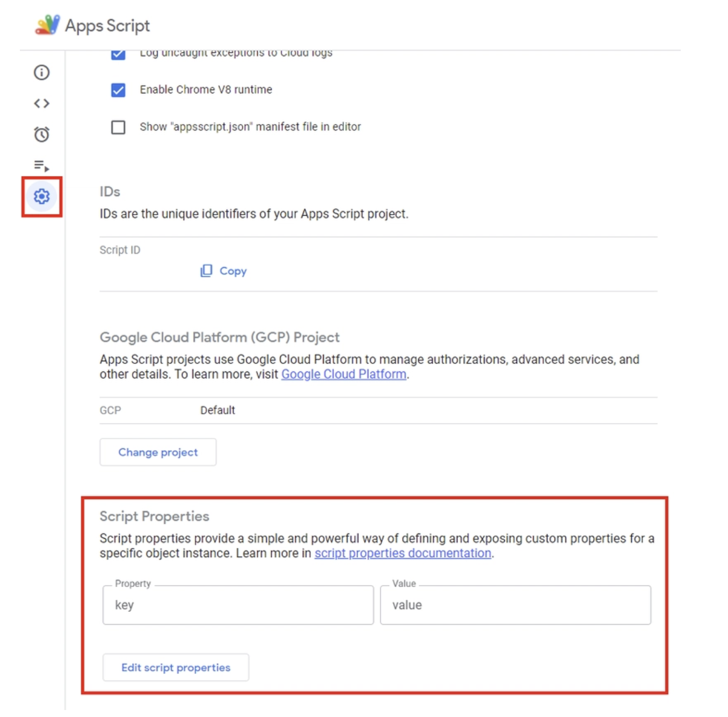Select the GCP Default project value

[x=217, y=410]
